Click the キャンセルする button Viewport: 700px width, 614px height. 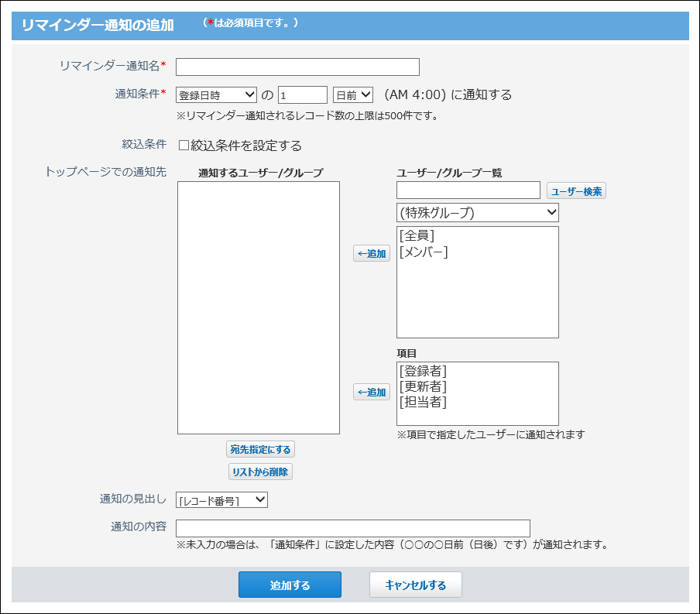pyautogui.click(x=416, y=585)
